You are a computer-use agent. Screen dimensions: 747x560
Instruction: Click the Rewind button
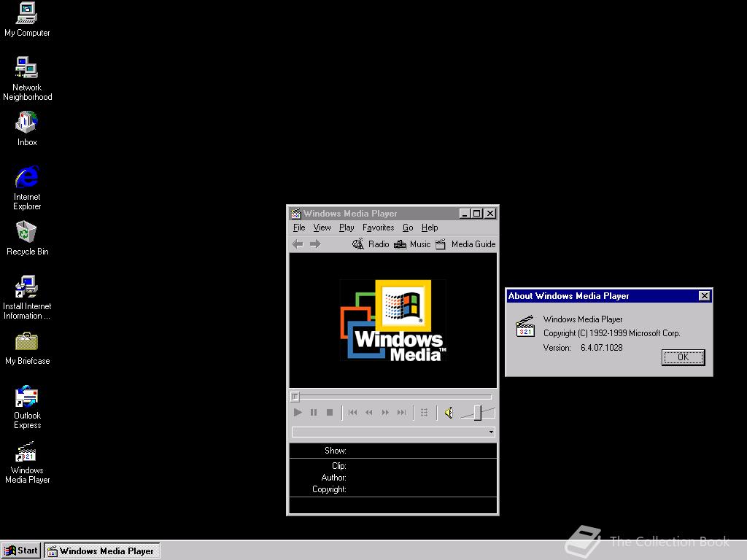point(368,413)
